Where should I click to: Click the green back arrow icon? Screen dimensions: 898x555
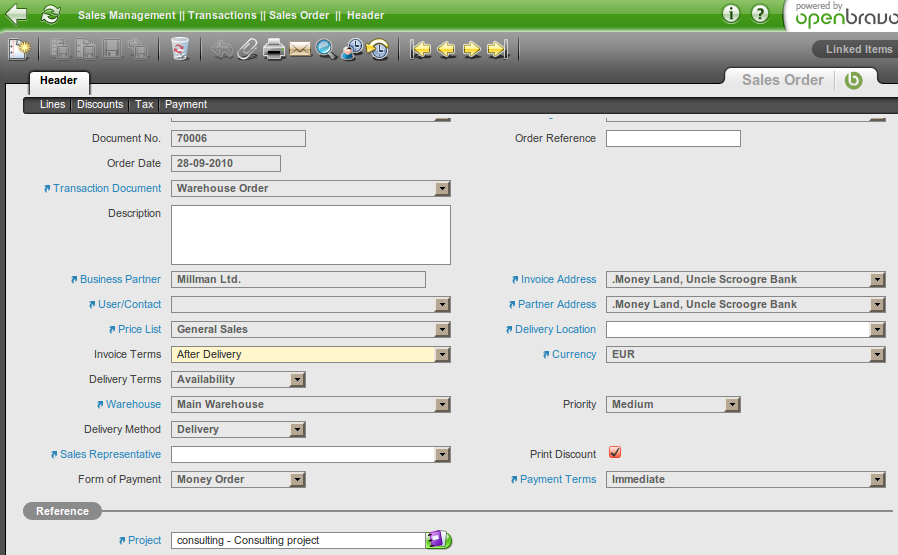16,15
